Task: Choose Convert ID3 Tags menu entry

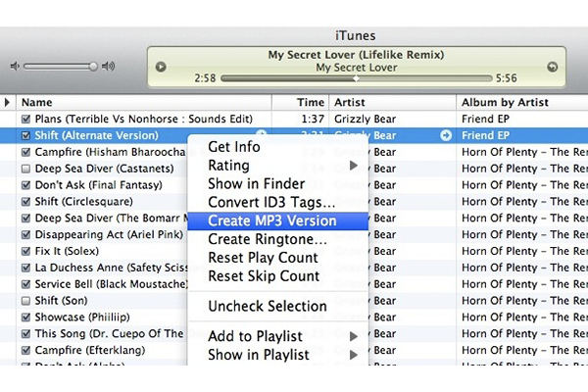Action: pos(271,202)
